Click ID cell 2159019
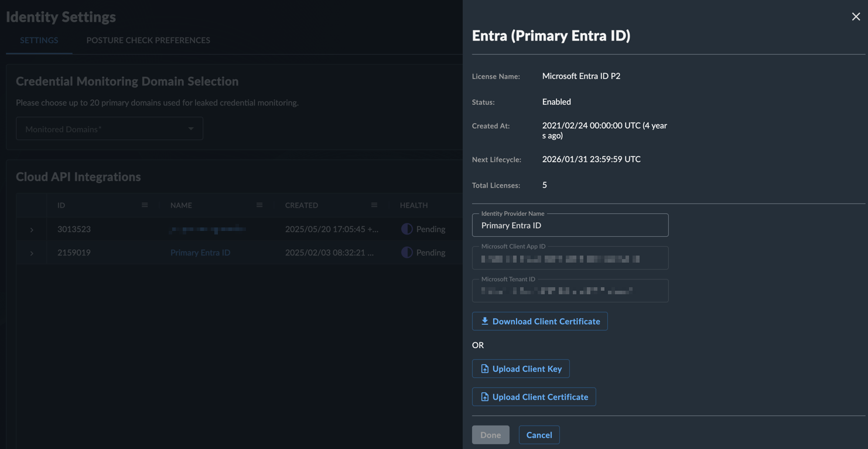The image size is (868, 449). point(74,253)
